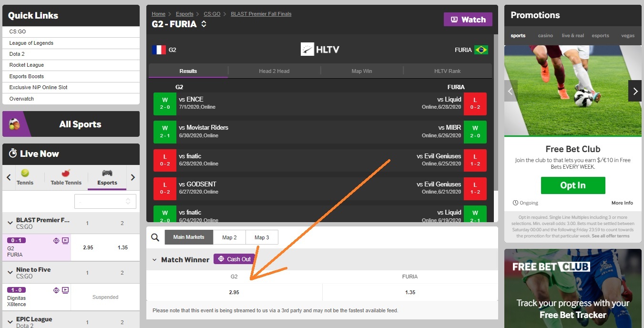The height and width of the screenshot is (328, 644).
Task: Select the esports promotions tab
Action: tap(601, 35)
